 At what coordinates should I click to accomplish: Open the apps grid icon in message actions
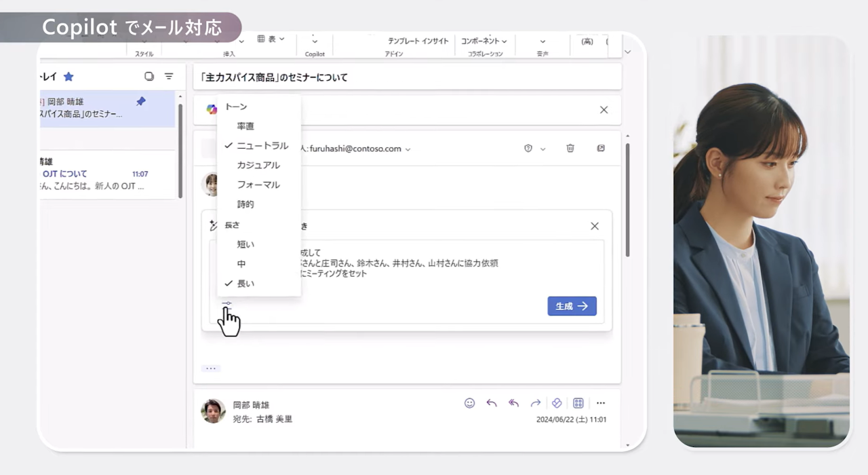click(x=578, y=403)
